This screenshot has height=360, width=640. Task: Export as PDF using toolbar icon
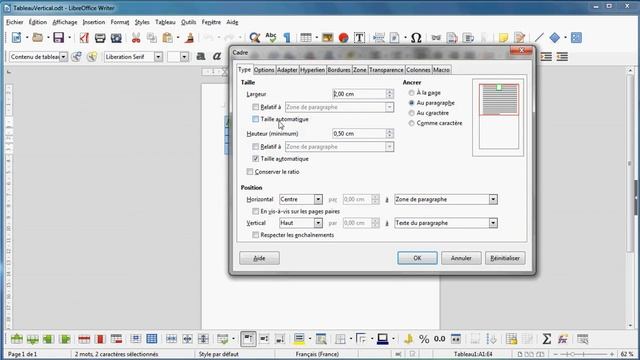point(84,38)
